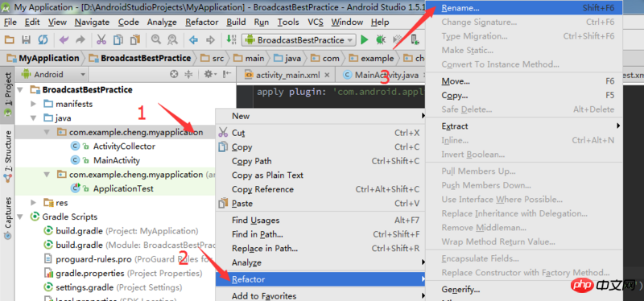Screen dimensions: 644x301
Task: Open the Captures side tab
Action: point(8,218)
